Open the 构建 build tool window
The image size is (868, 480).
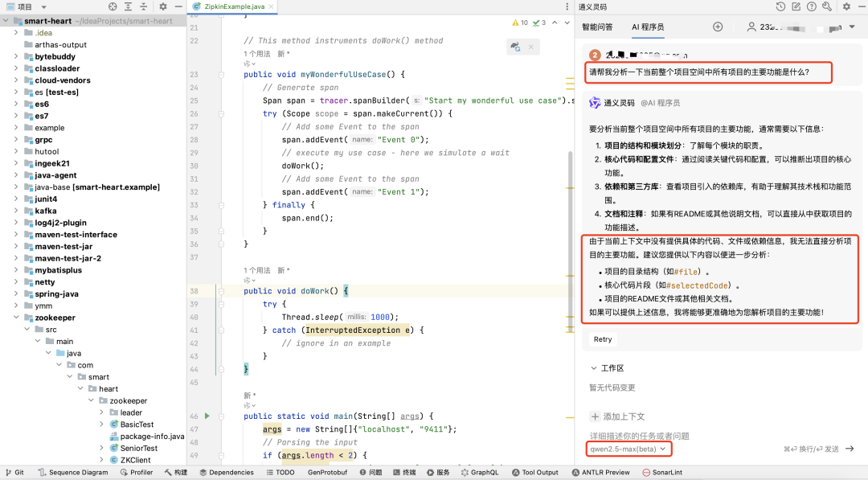click(x=175, y=472)
